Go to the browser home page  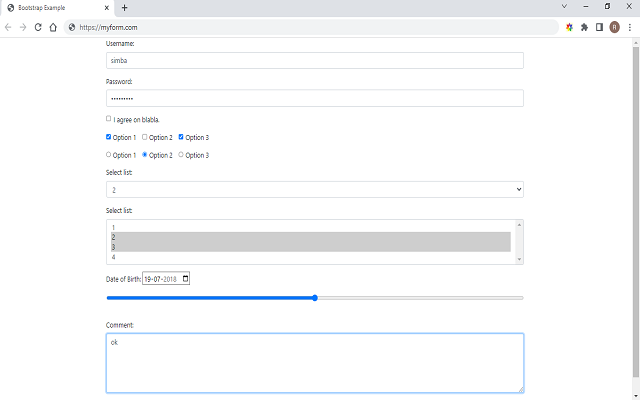click(x=54, y=27)
